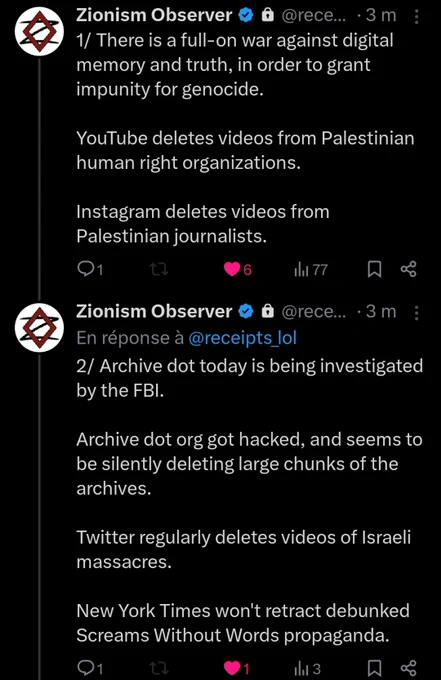
Task: Open the first tweet's text about YouTube deletions
Action: (245, 150)
